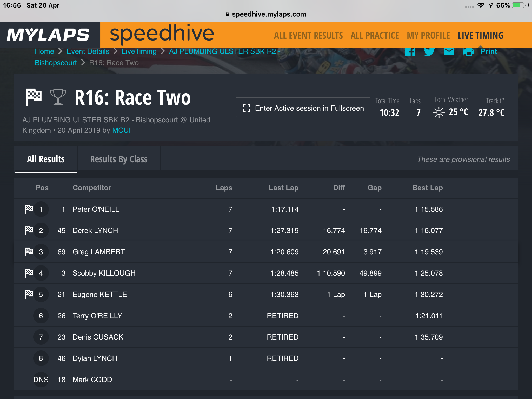Viewport: 532px width, 399px height.
Task: Click the sun weather icon
Action: point(439,112)
